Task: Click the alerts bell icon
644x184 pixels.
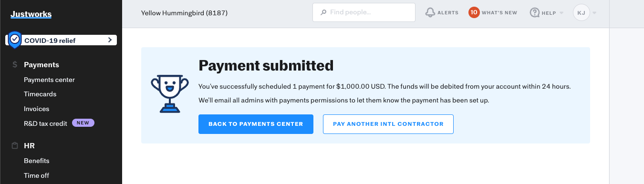Action: 430,13
